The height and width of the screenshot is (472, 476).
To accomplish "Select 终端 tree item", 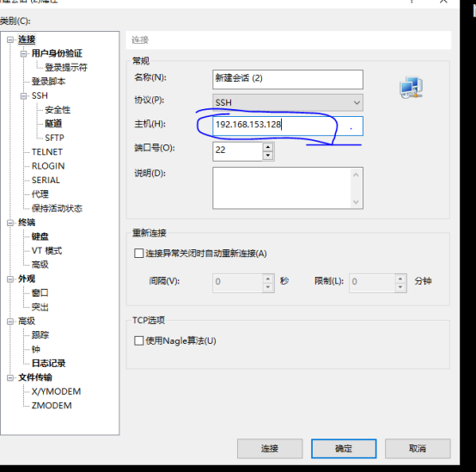I will tap(27, 223).
